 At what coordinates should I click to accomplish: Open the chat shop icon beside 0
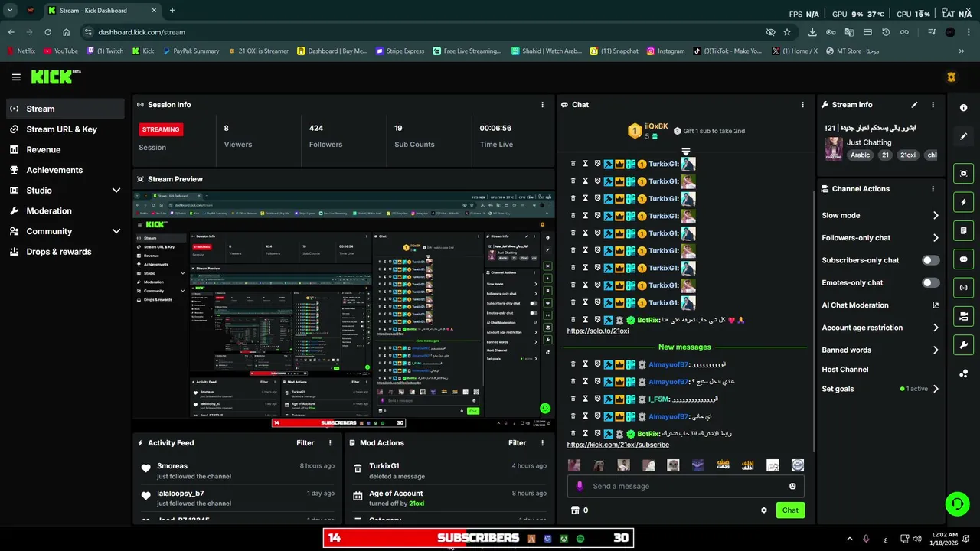click(x=575, y=510)
